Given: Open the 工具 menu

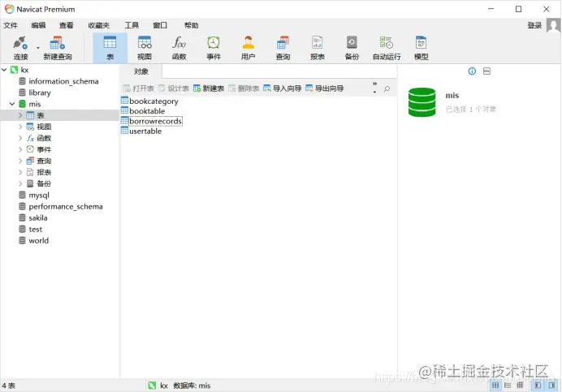Looking at the screenshot, I should [x=132, y=25].
